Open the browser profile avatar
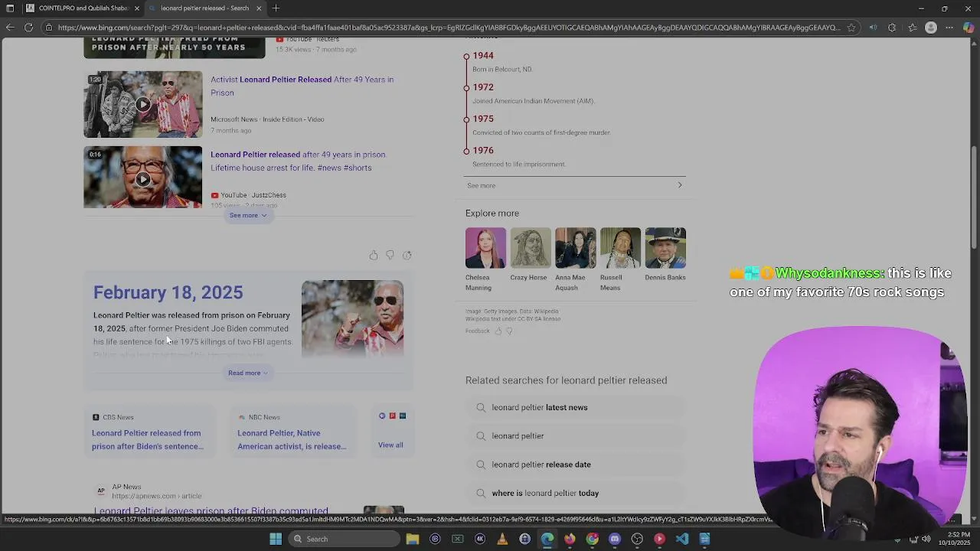The width and height of the screenshot is (980, 551). (x=931, y=28)
